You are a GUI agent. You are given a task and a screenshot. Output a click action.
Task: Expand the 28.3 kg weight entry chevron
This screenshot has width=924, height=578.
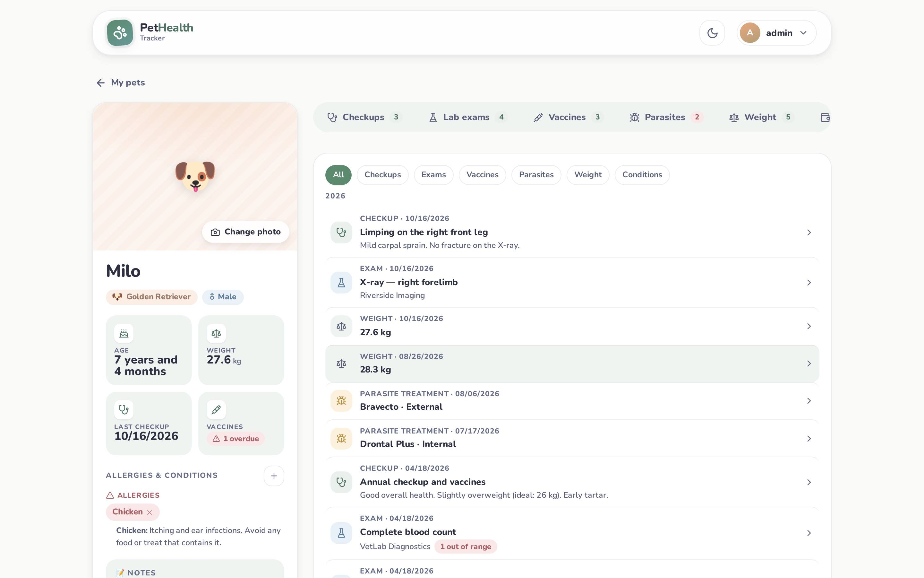pyautogui.click(x=809, y=363)
